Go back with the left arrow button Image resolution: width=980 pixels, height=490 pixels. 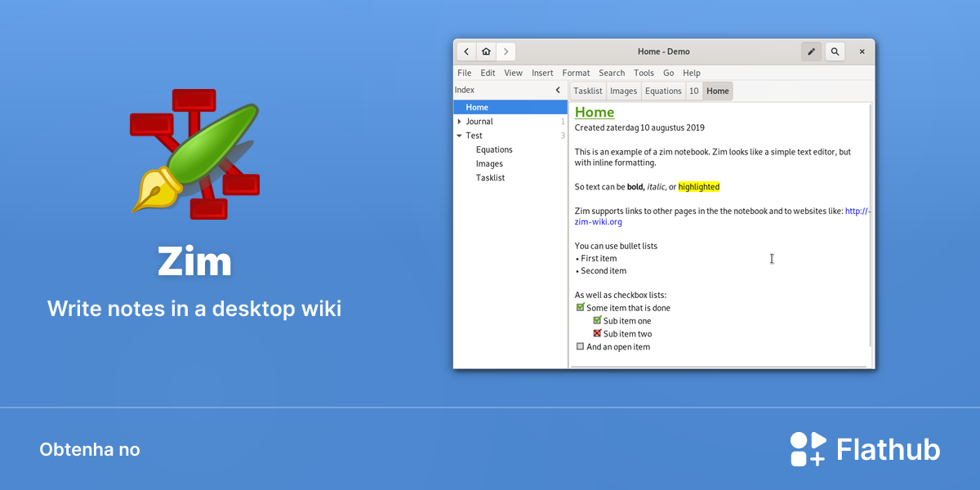pyautogui.click(x=466, y=51)
